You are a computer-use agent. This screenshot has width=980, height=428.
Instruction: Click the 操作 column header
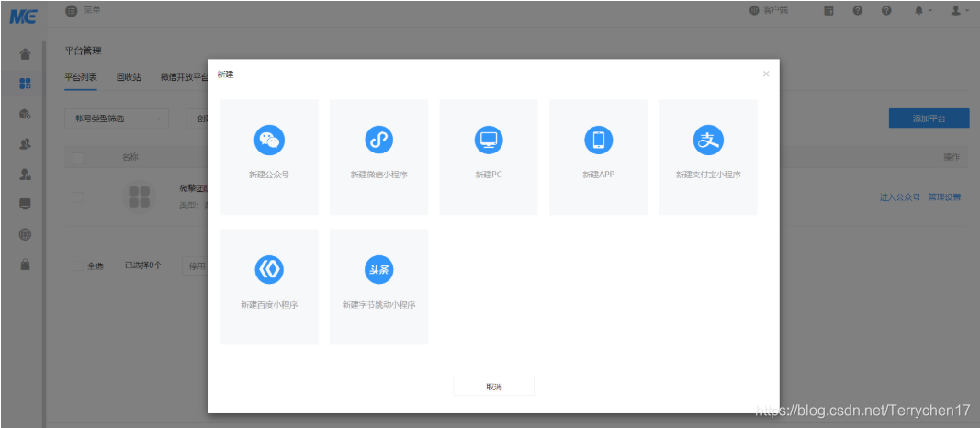951,157
